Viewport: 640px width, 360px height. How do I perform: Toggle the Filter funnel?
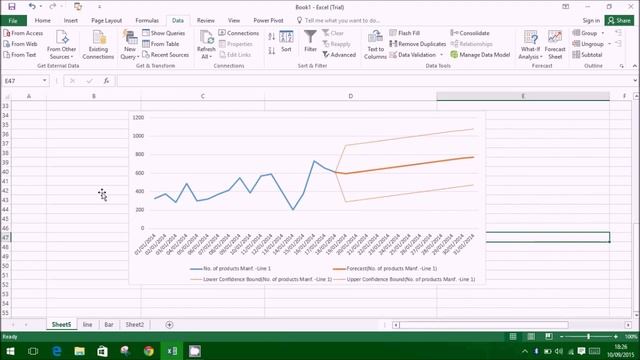point(310,41)
